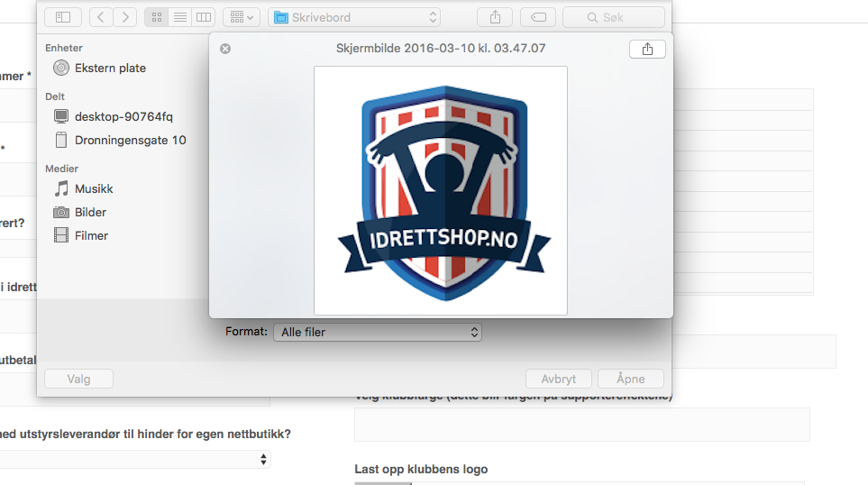Click the Søk search field
Screen dimensions: 868x485
[x=613, y=17]
